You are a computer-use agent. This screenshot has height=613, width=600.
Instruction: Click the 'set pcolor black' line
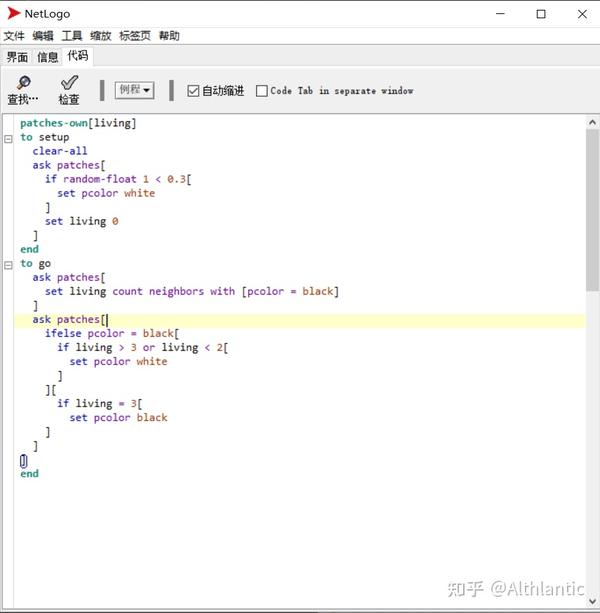(118, 418)
